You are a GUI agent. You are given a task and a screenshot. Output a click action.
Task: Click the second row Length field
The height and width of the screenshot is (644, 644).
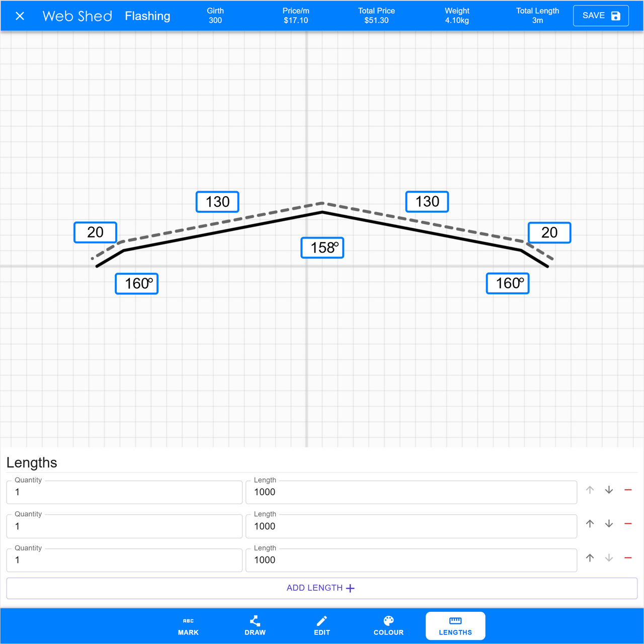click(411, 526)
